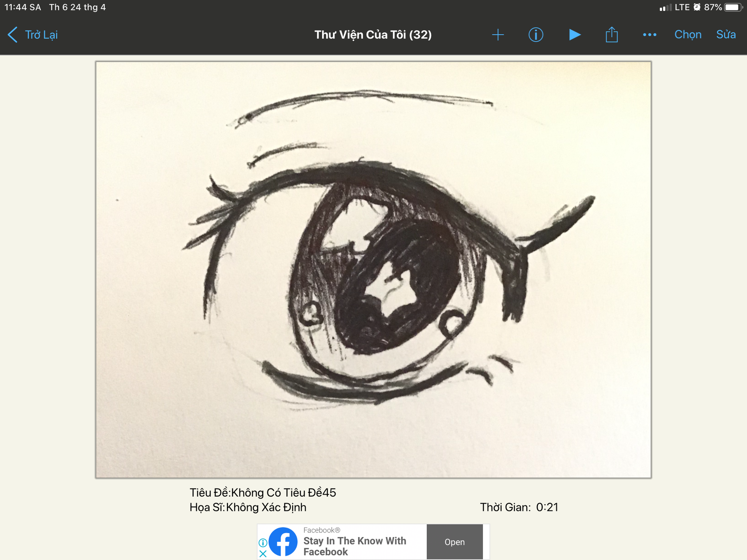Screen dimensions: 747x560
Task: Open the three-dot more options menu
Action: point(649,35)
